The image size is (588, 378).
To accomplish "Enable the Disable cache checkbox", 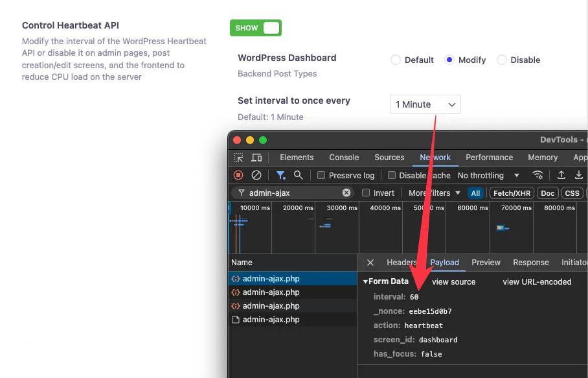I will [392, 175].
